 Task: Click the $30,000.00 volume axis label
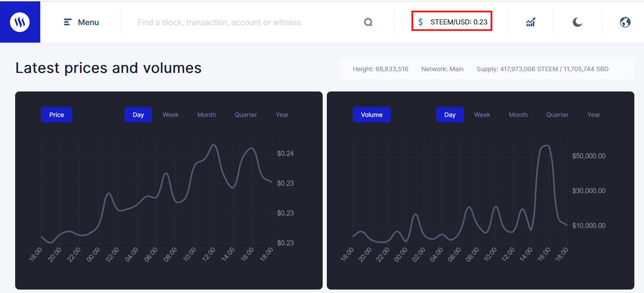point(589,191)
